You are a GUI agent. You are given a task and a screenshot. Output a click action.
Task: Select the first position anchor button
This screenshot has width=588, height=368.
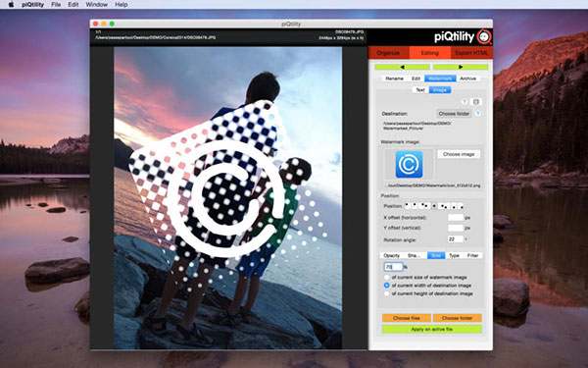coord(408,206)
